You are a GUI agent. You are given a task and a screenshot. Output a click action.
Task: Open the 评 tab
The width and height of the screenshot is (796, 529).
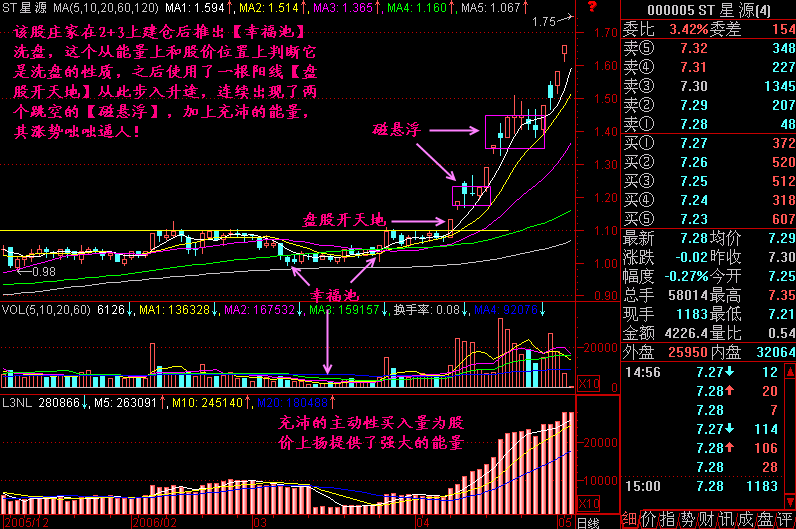(786, 519)
